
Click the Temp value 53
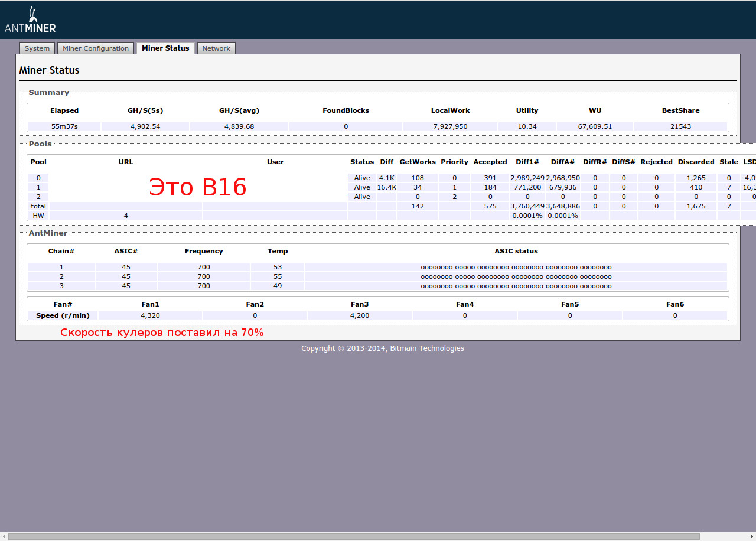coord(278,267)
